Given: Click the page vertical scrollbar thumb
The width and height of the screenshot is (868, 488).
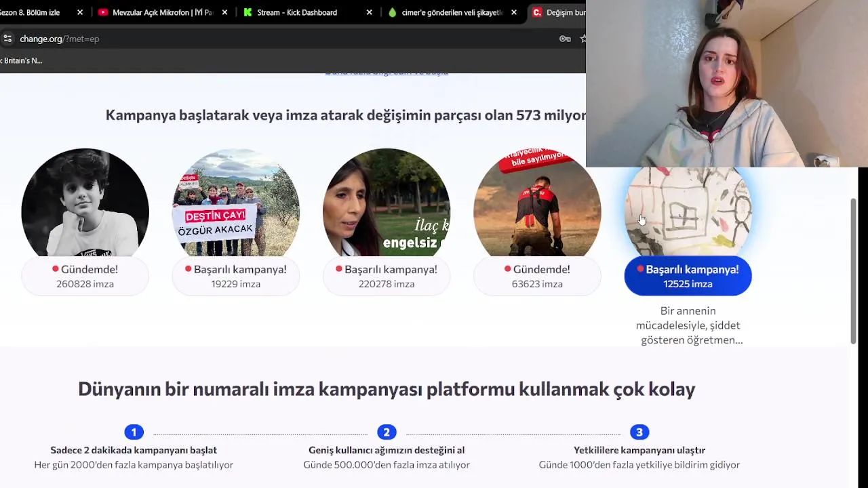Looking at the screenshot, I should pyautogui.click(x=853, y=271).
